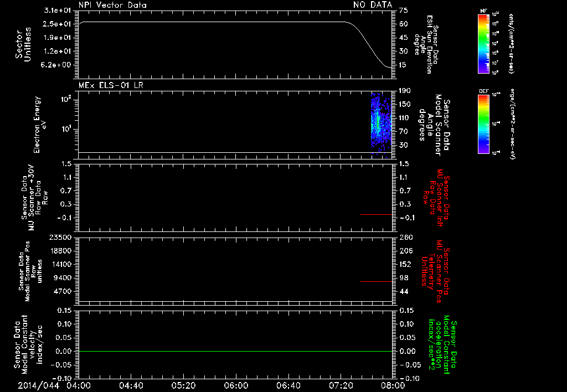This screenshot has width=567, height=392.
Task: Click the 110 scanner angle tick label
Action: click(x=404, y=118)
